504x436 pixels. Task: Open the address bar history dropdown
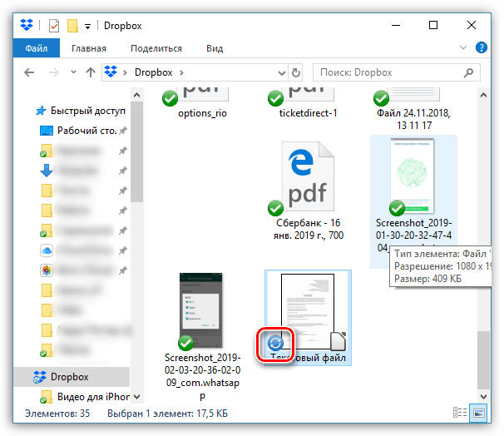(282, 73)
